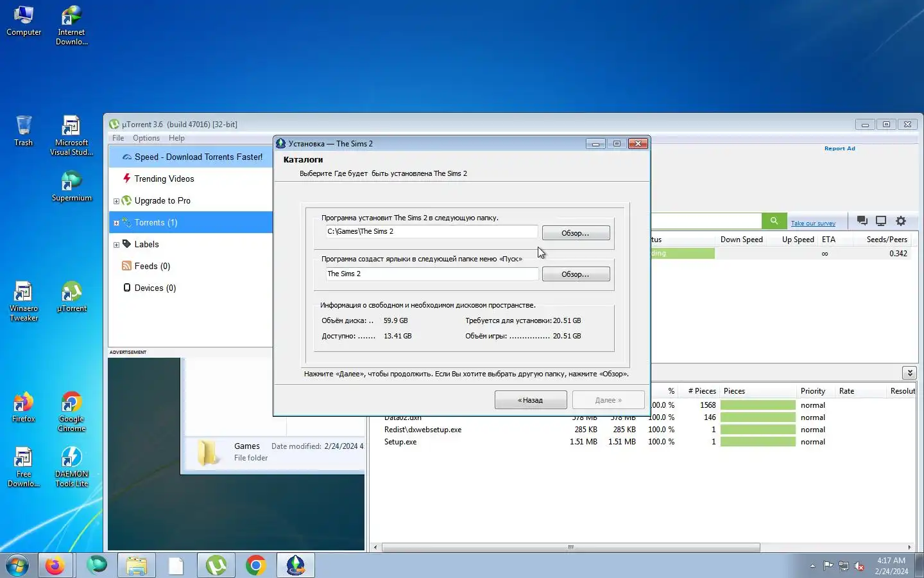Open Chrome from the taskbar
Screen dimensions: 924x578
point(256,565)
